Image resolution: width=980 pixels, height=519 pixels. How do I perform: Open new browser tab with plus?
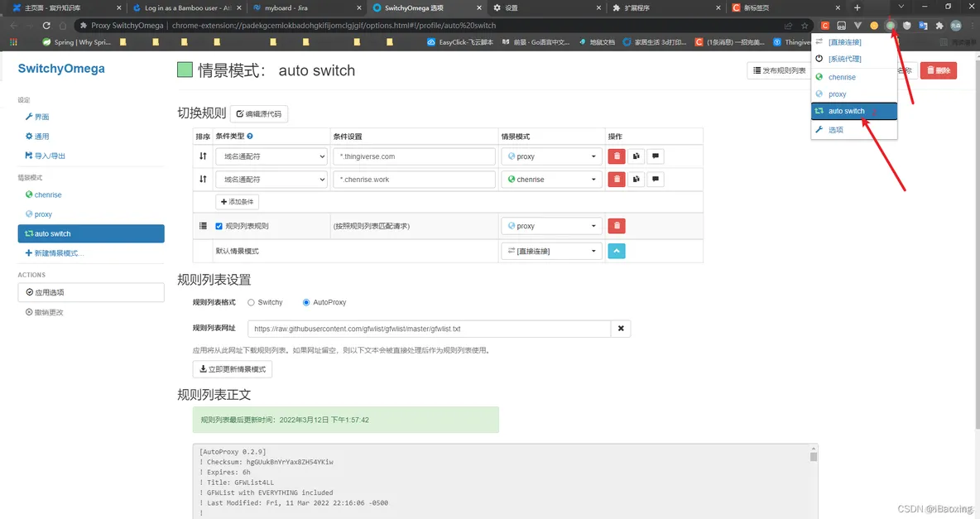click(857, 7)
